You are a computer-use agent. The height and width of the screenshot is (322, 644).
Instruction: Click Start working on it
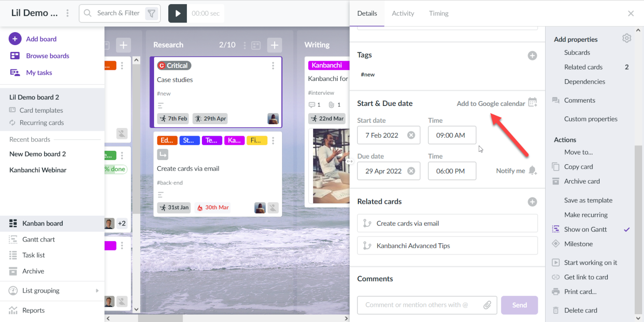tap(591, 263)
